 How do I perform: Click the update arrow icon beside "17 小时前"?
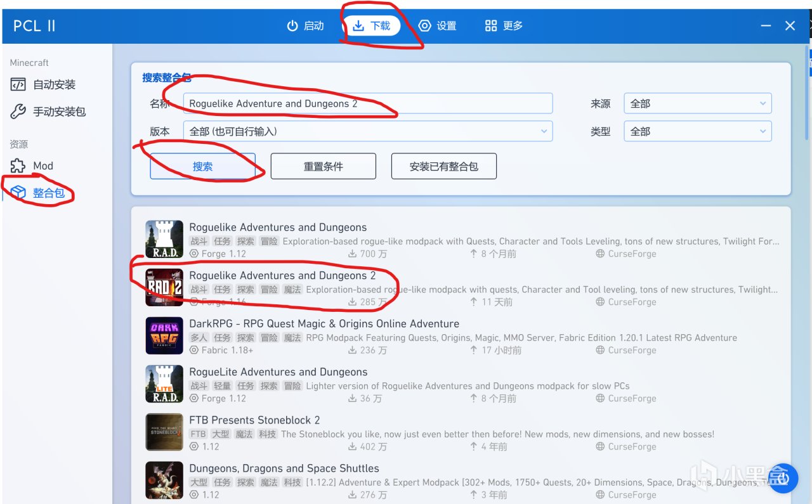pos(473,350)
